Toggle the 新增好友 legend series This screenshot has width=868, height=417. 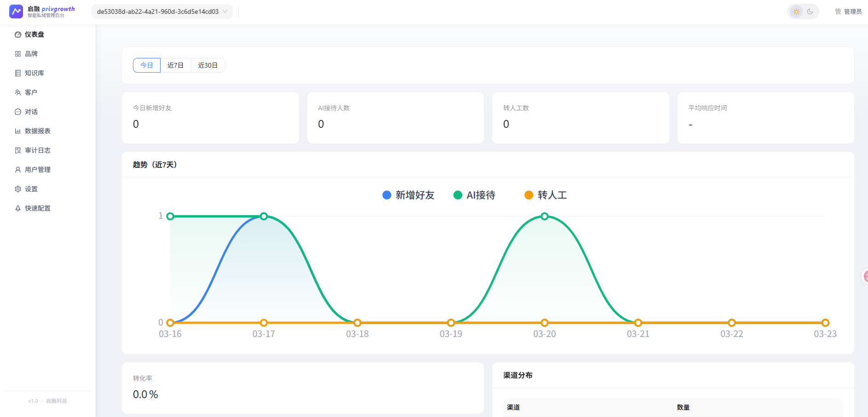click(x=408, y=195)
